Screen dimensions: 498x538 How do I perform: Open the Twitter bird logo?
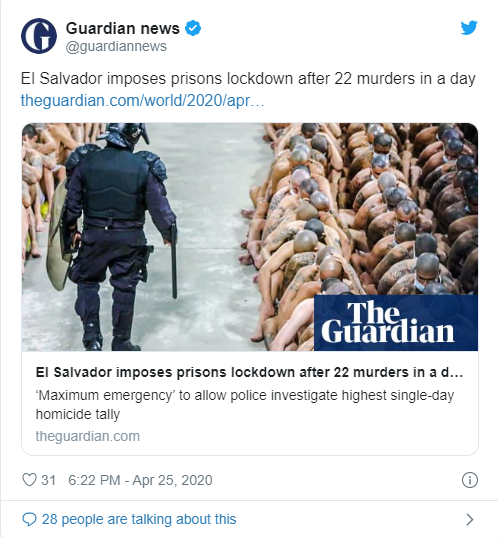pos(469,28)
